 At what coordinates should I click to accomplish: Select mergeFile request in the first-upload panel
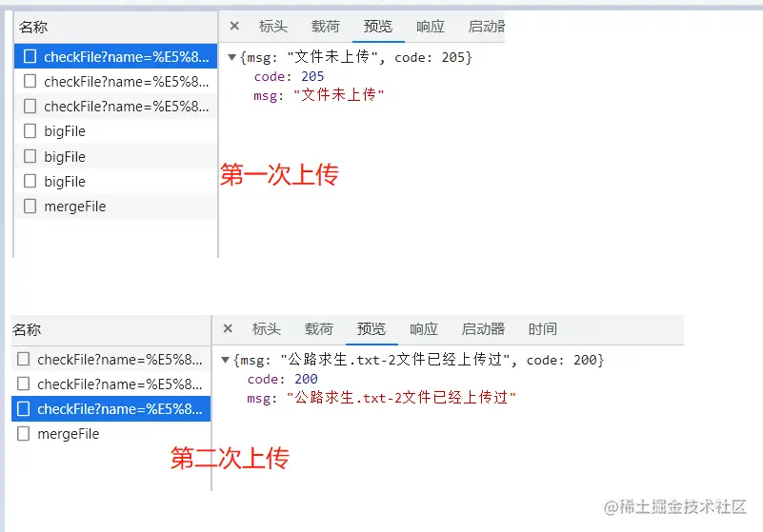(116, 207)
